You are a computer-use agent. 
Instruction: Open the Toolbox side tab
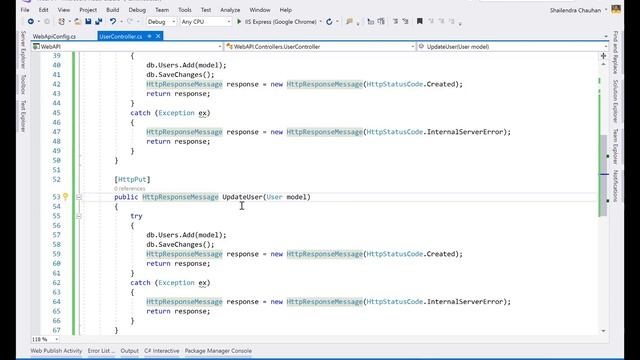[x=23, y=84]
